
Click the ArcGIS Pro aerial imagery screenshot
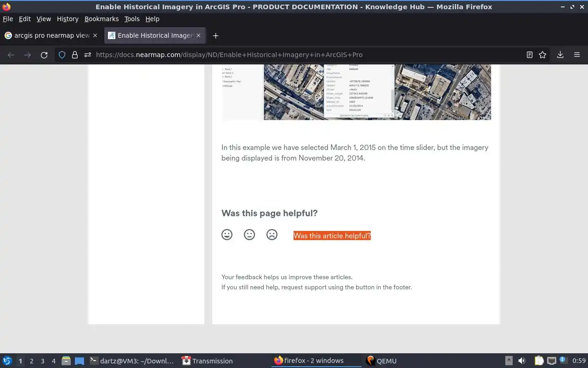pos(356,92)
